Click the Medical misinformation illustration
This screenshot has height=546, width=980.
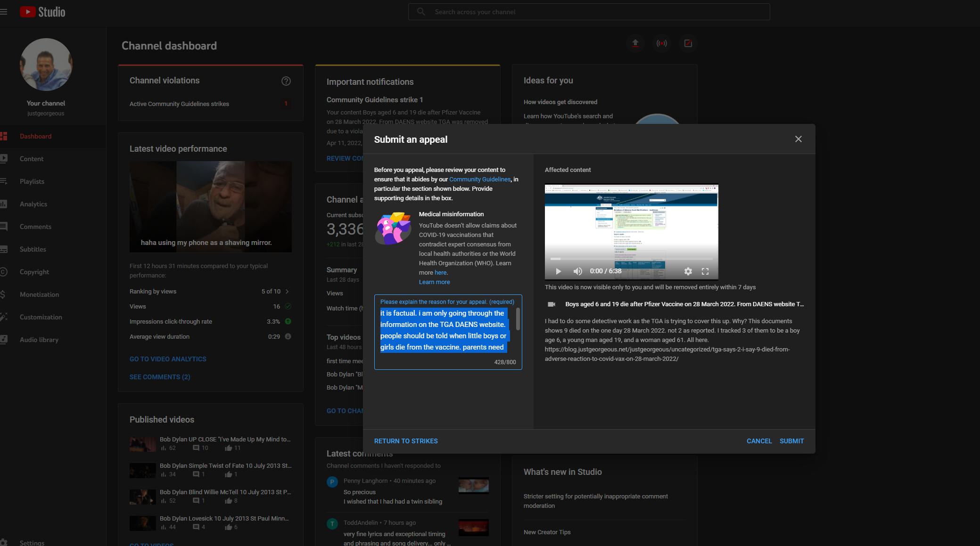(393, 228)
